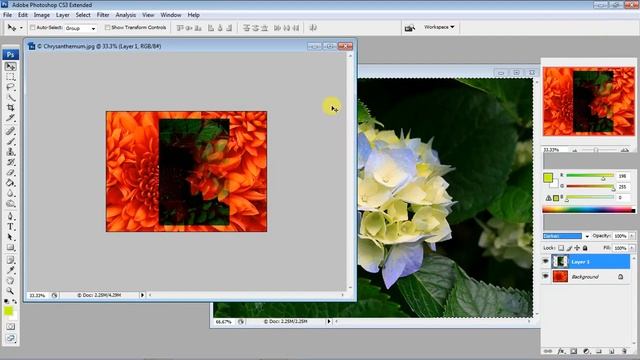Select the Blur tool
640x360 pixels.
click(x=11, y=193)
